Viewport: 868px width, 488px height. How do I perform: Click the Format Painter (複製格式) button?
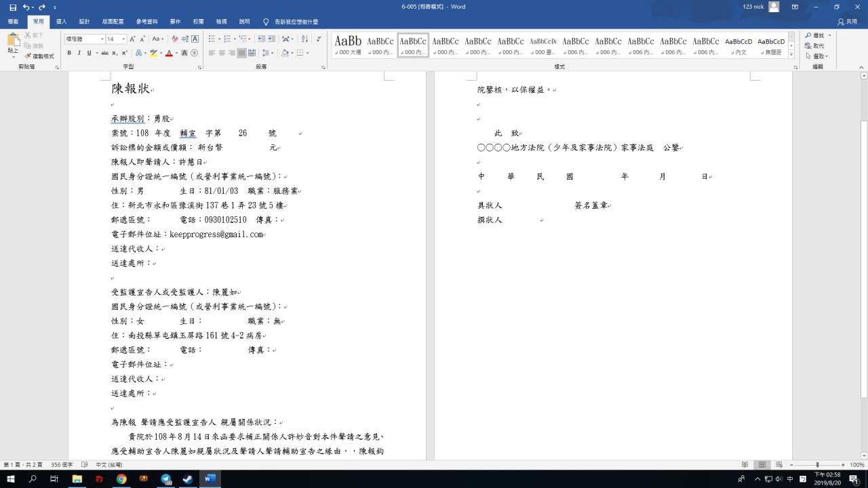click(39, 56)
